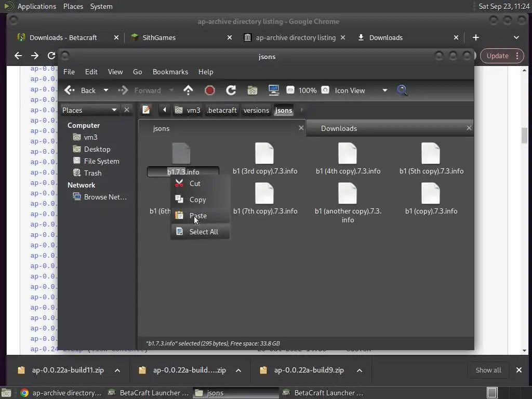Open the Computer toolbar icon
The image size is (532, 399).
click(273, 90)
